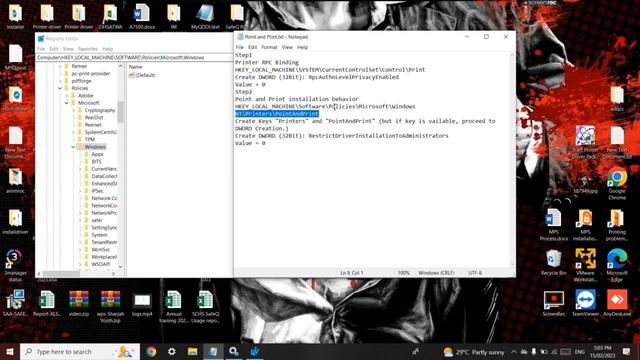Open the ammroc desktop icon
Image resolution: width=640 pixels, height=360 pixels.
coord(16,181)
